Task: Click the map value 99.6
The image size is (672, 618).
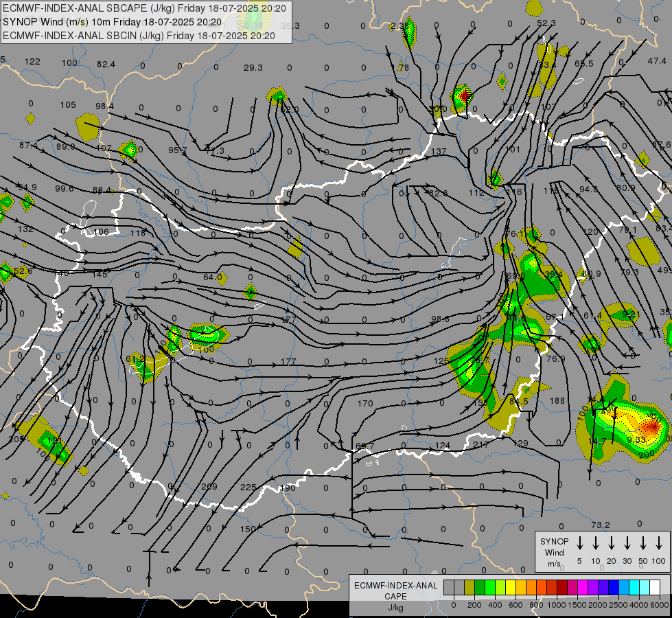Action: [65, 189]
